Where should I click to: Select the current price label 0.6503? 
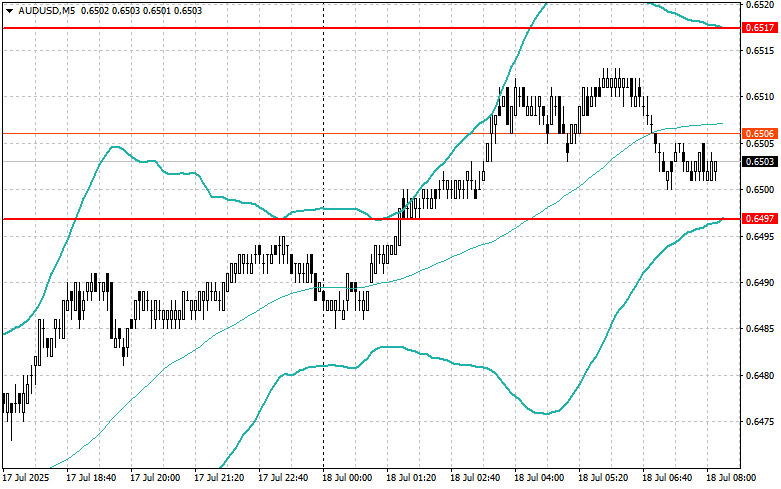click(760, 161)
